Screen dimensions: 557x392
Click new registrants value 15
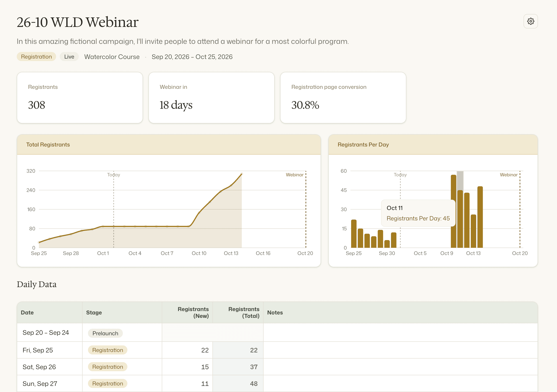click(x=205, y=367)
